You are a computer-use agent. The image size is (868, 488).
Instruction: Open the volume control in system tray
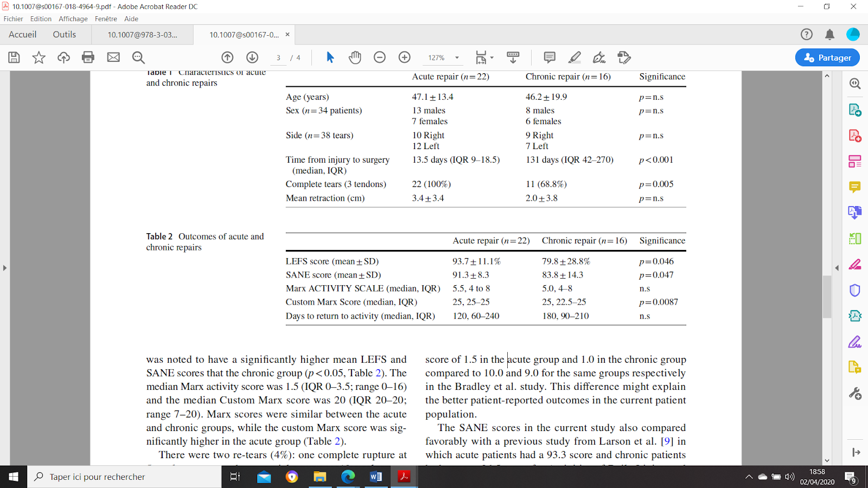[x=790, y=477]
